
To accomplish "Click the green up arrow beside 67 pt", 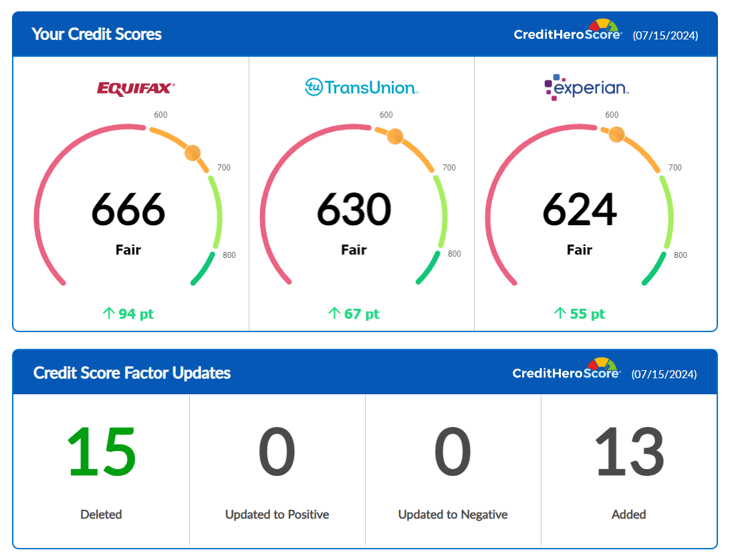I will [x=334, y=313].
